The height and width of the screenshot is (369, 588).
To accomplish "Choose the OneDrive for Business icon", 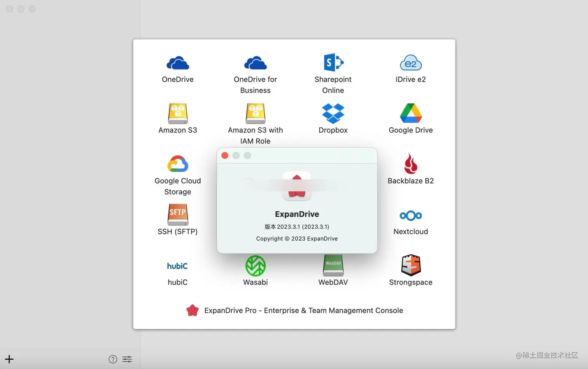I will point(255,63).
